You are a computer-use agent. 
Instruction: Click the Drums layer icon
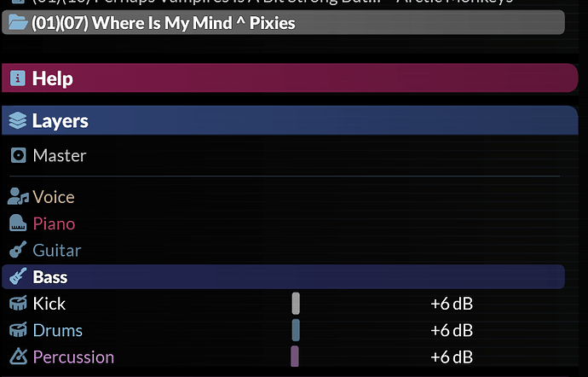(18, 330)
